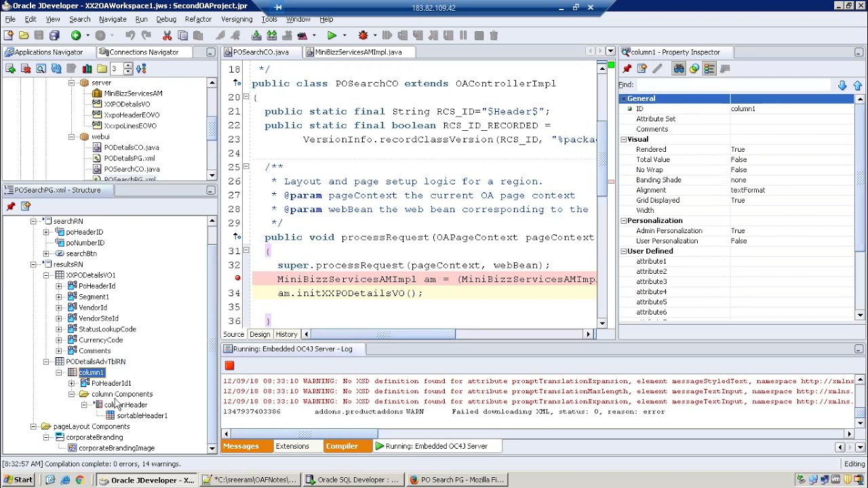Switch to the Design editor tab

[260, 334]
